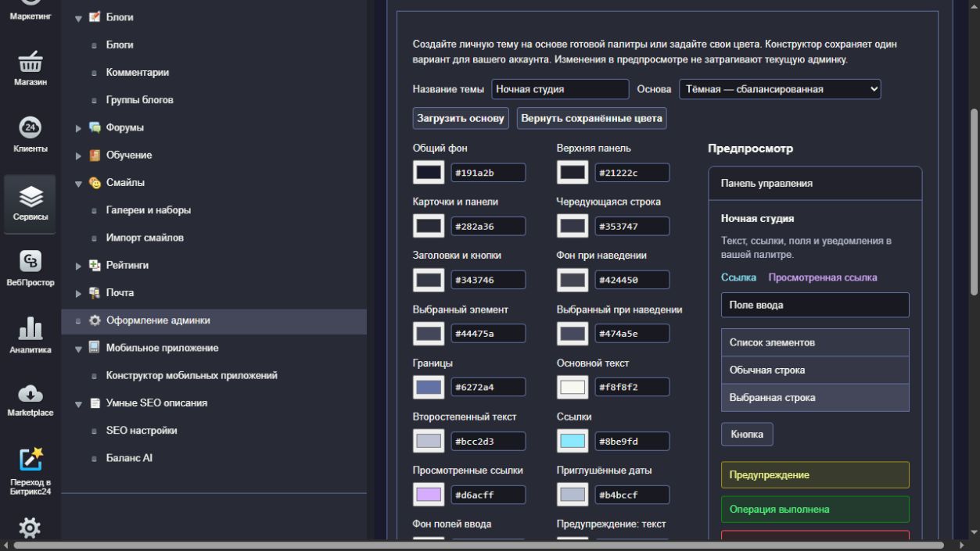980x551 pixels.
Task: Click the Загрузить основу button
Action: click(461, 118)
